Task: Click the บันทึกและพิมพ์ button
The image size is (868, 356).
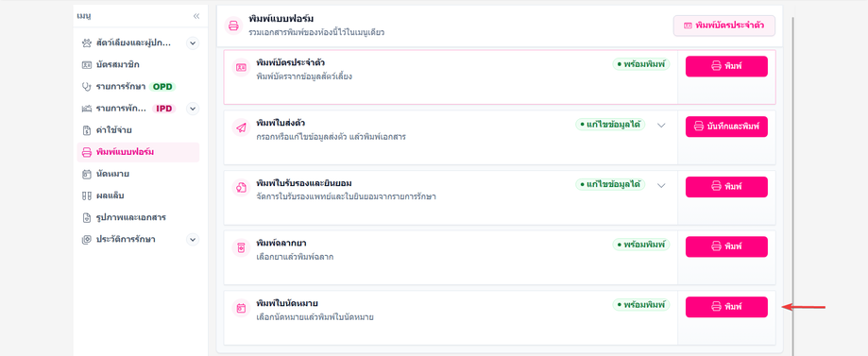Action: point(726,127)
